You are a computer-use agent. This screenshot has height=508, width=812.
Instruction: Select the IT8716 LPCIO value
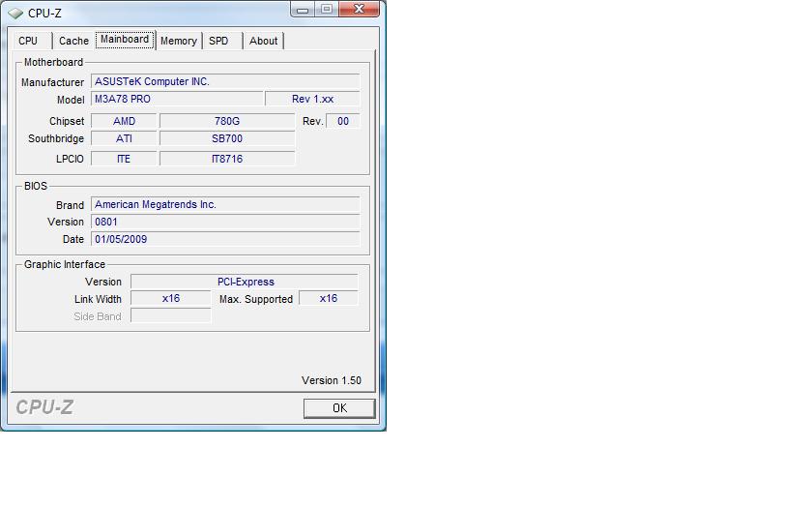[227, 159]
